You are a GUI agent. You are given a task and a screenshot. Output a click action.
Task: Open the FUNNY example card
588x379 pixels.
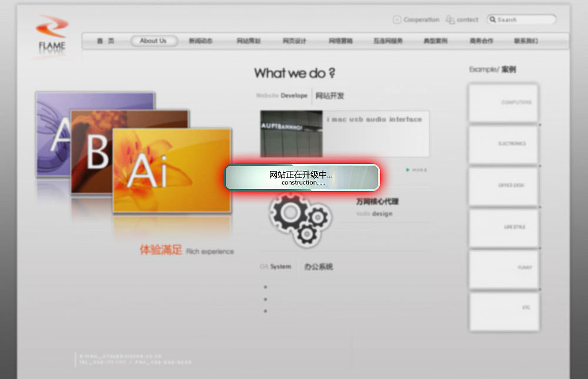click(x=504, y=269)
